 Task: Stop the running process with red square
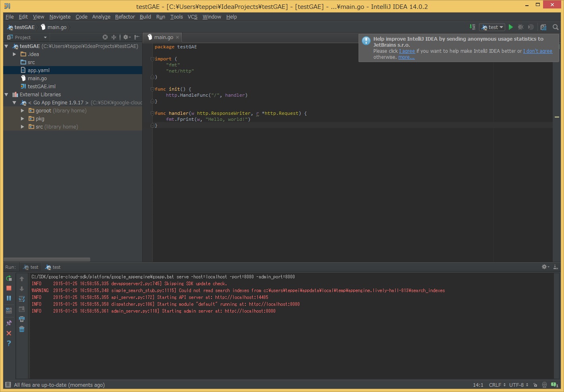[9, 288]
